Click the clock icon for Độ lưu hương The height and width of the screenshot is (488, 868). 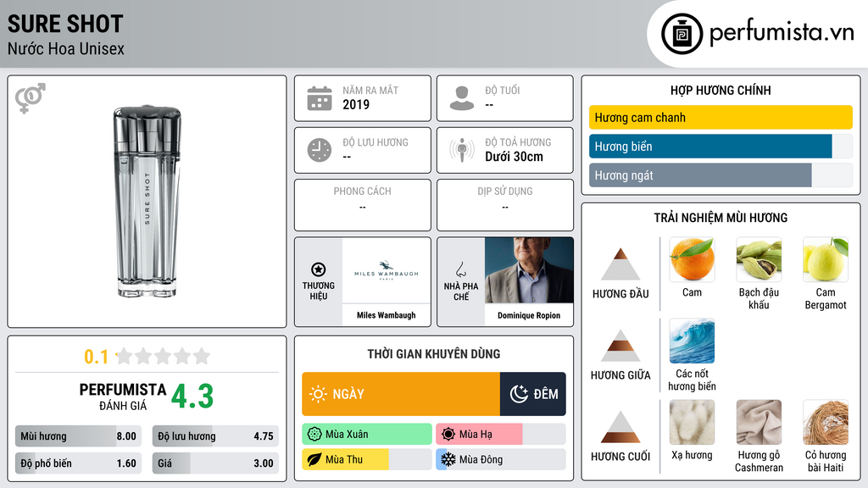[x=320, y=150]
